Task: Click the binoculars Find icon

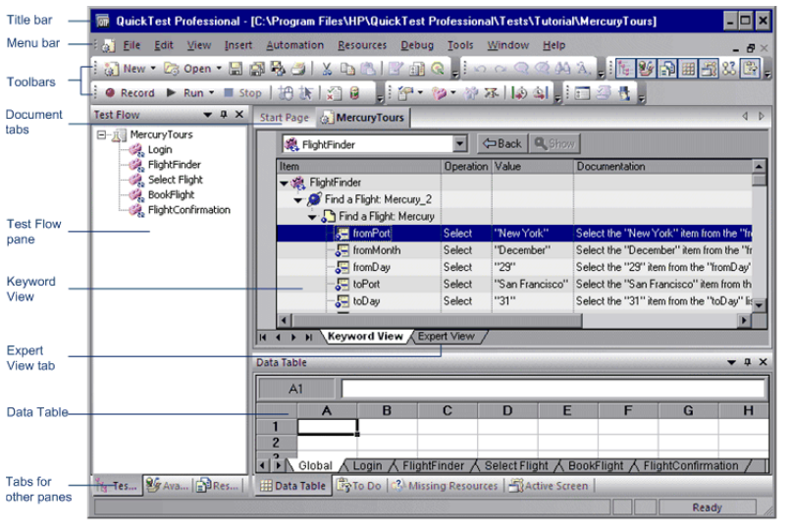Action: coord(562,68)
